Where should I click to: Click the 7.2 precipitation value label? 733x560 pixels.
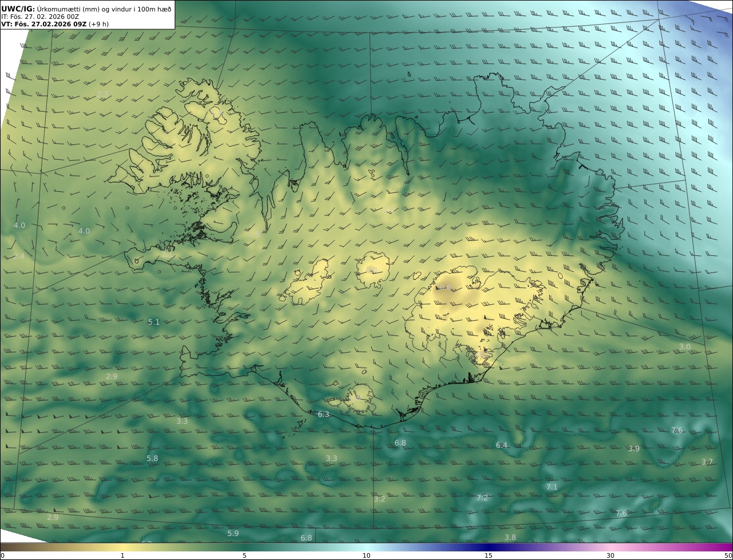point(482,498)
